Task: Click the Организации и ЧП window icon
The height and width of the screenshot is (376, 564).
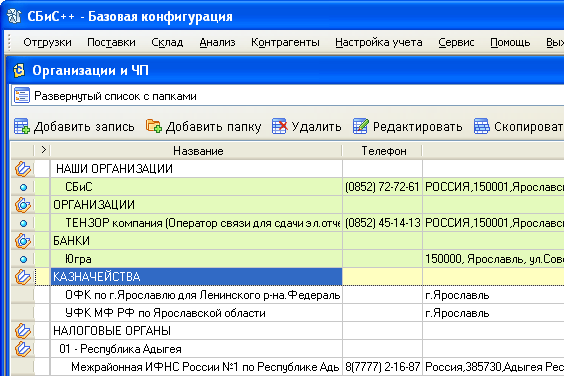Action: click(x=19, y=71)
